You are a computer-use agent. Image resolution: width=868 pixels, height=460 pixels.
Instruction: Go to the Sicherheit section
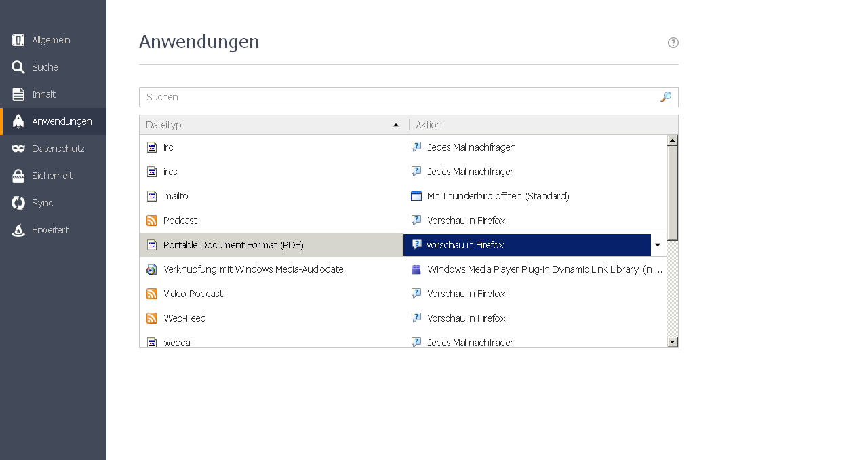52,176
